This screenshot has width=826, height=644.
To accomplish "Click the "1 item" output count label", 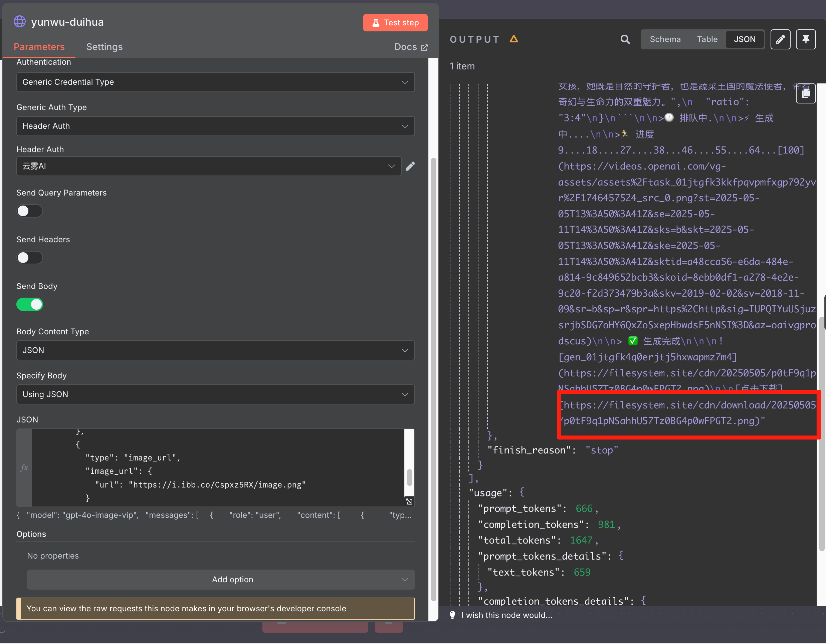I will coord(462,66).
